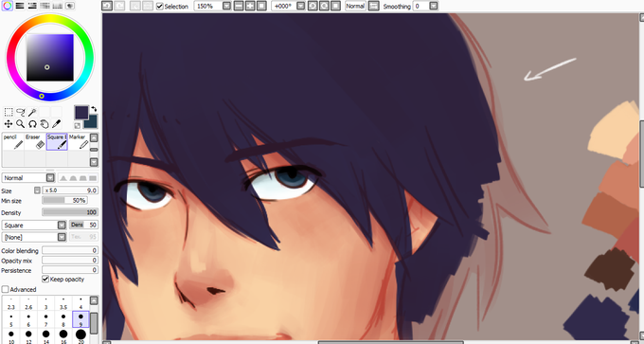
Task: Open the Square brush shape dropdown
Action: (x=62, y=226)
